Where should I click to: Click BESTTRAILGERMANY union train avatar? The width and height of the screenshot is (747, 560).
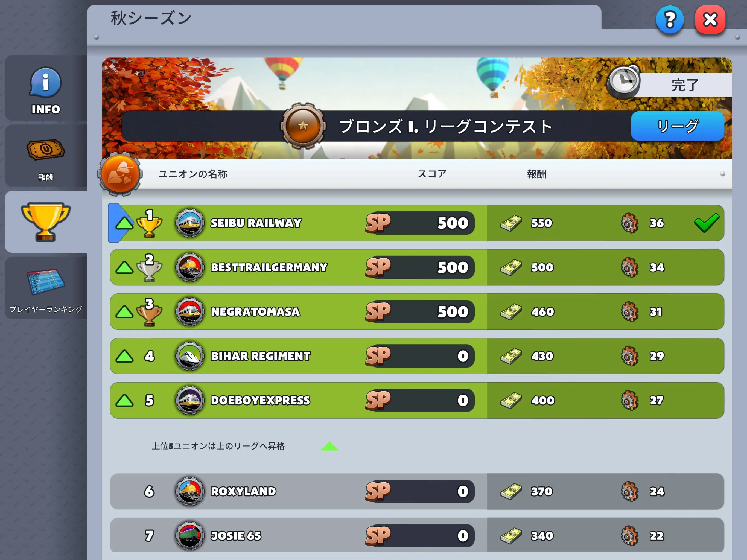click(x=190, y=267)
